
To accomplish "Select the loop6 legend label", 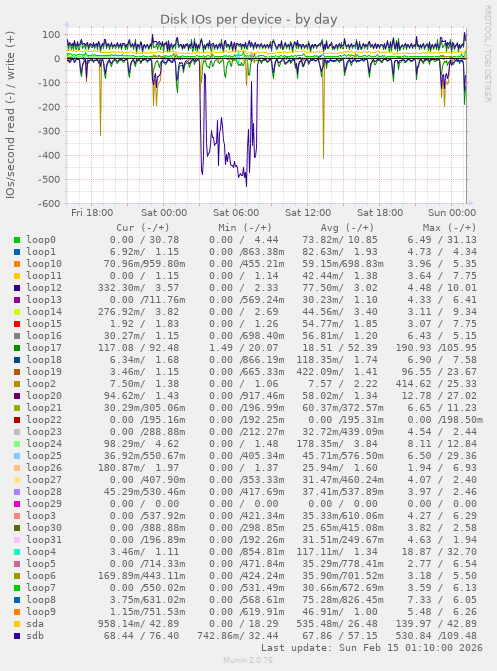I will 41,575.
